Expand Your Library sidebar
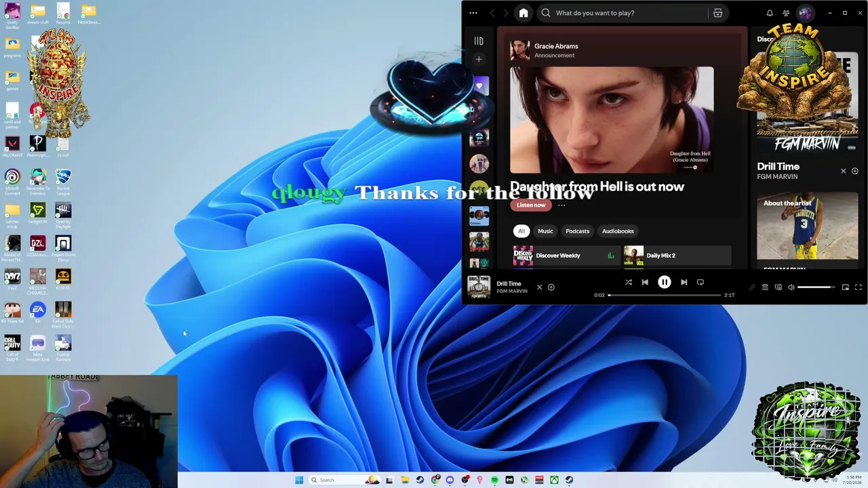Image resolution: width=868 pixels, height=488 pixels. [479, 41]
